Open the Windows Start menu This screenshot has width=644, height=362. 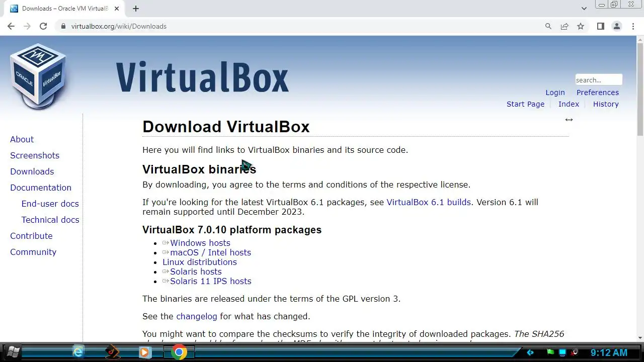click(13, 352)
